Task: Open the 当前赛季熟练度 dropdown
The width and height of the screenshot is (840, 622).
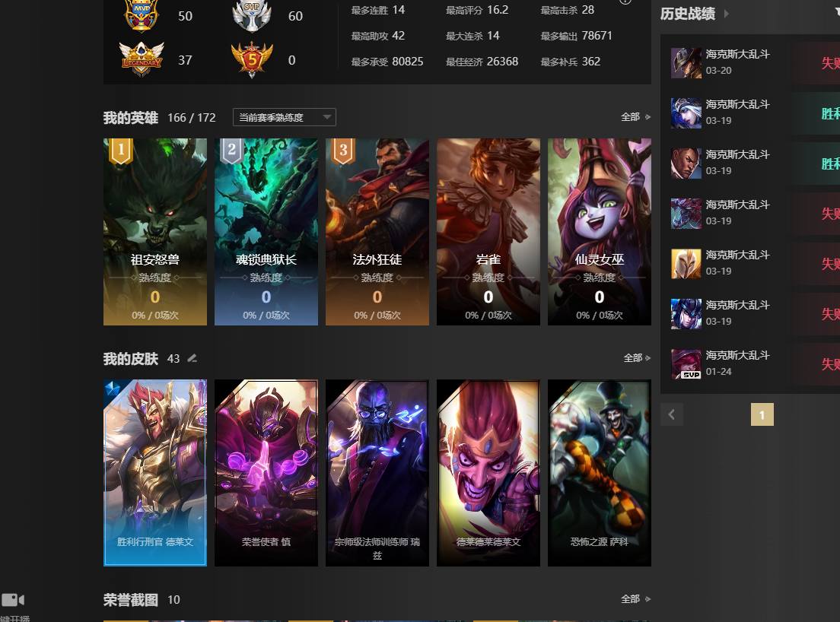Action: [x=285, y=117]
